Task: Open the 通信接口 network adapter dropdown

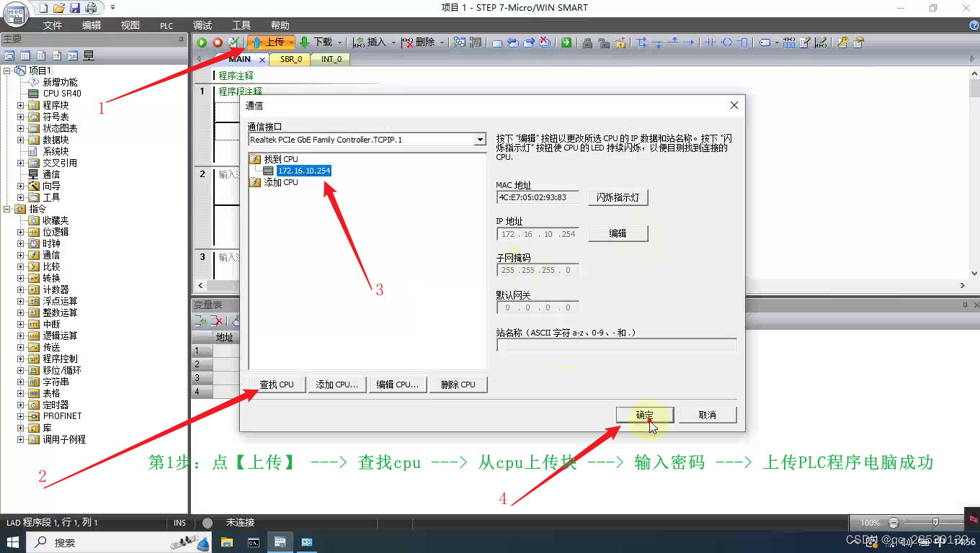Action: click(481, 140)
